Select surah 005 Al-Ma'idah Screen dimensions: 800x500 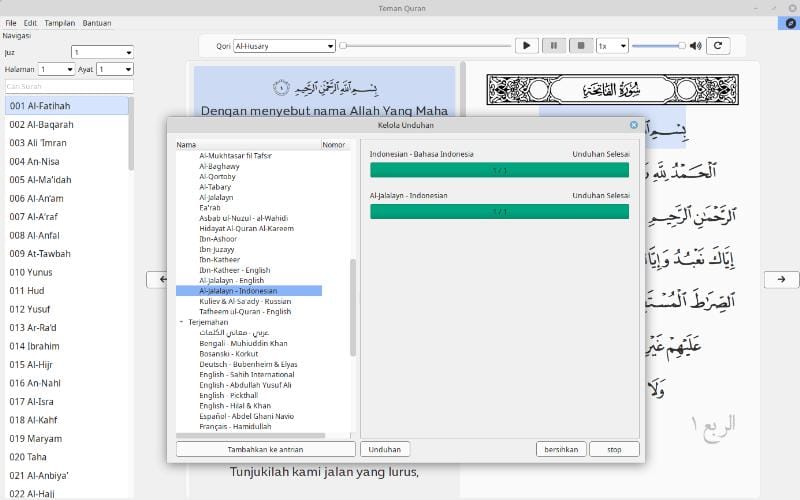tap(67, 180)
